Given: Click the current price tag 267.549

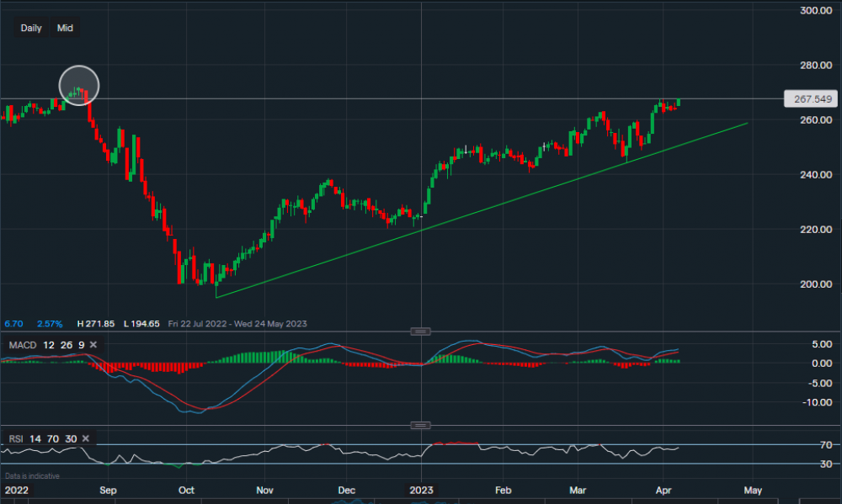Looking at the screenshot, I should [809, 99].
